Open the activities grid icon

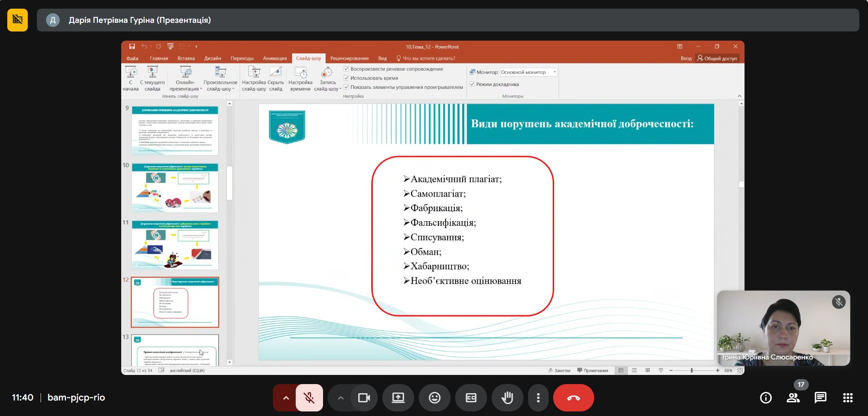847,398
